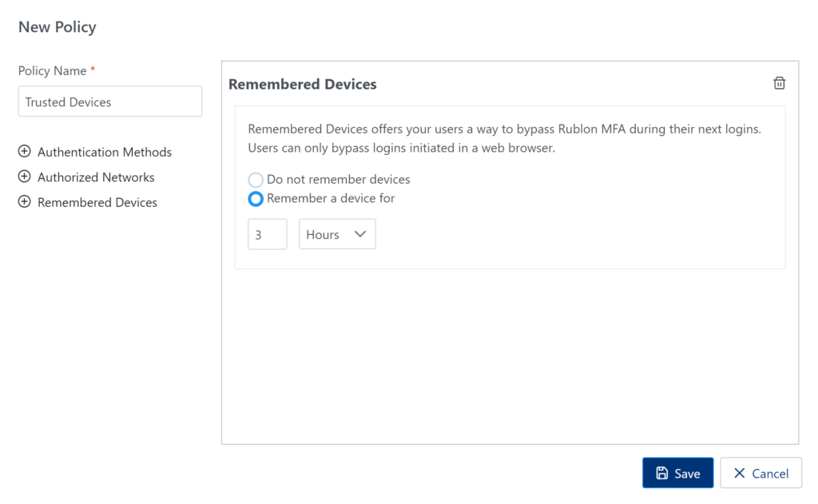Expand the Authorized Networks section
The width and height of the screenshot is (818, 504).
96,177
